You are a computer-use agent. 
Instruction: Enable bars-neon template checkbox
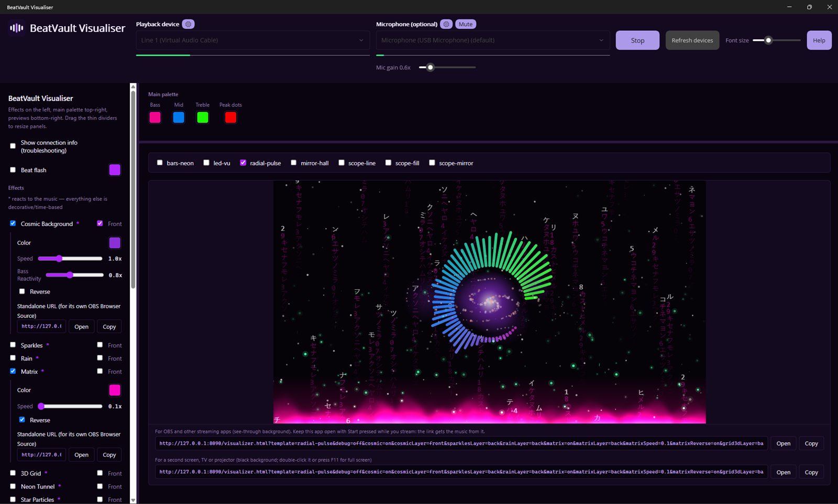pos(160,163)
